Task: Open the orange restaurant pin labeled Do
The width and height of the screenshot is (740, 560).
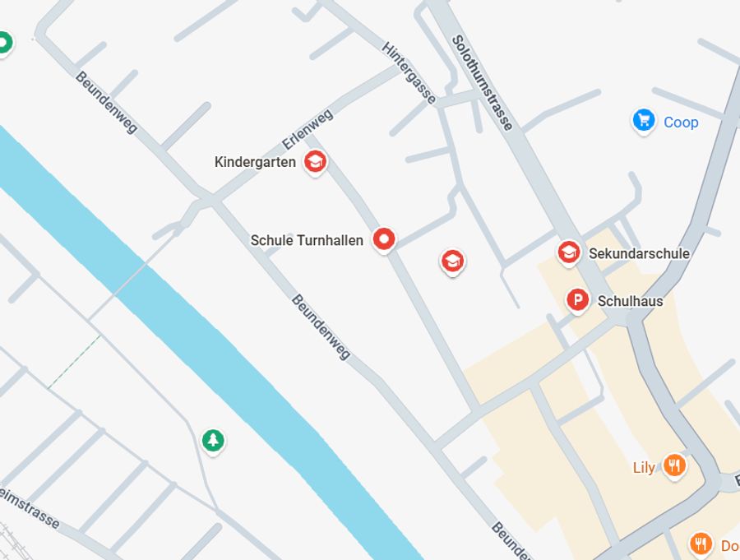Action: pos(701,544)
